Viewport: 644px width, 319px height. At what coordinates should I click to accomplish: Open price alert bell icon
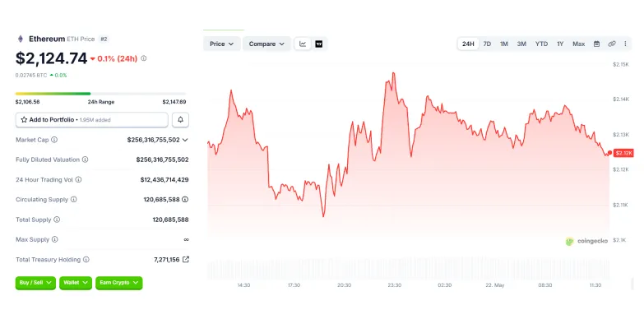180,120
